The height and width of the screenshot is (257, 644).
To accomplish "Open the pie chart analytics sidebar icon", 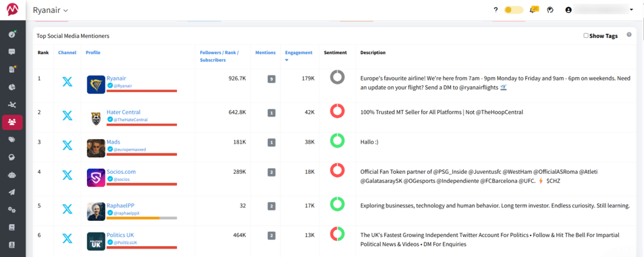I will [x=12, y=87].
